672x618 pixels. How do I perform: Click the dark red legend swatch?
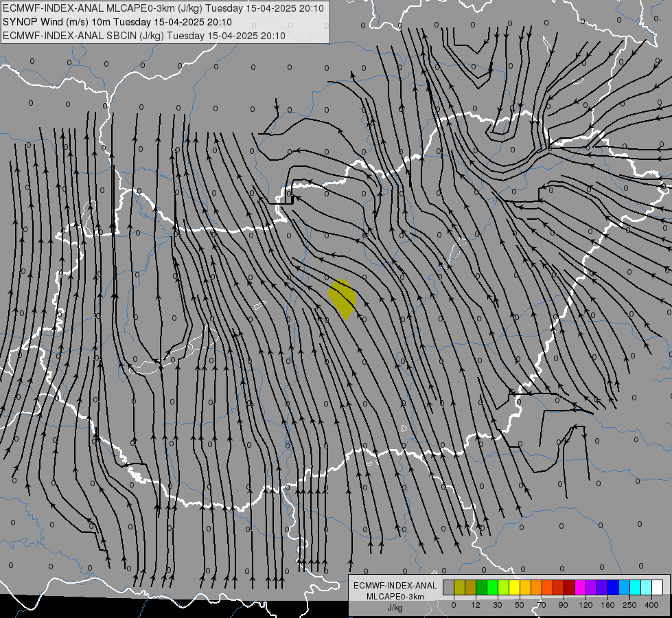click(x=569, y=587)
